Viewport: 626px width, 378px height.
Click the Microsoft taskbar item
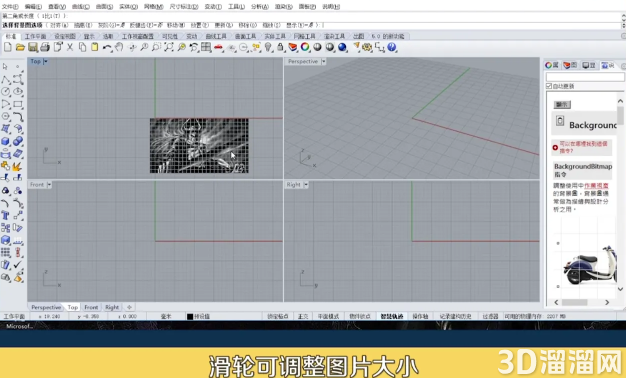pyautogui.click(x=19, y=326)
